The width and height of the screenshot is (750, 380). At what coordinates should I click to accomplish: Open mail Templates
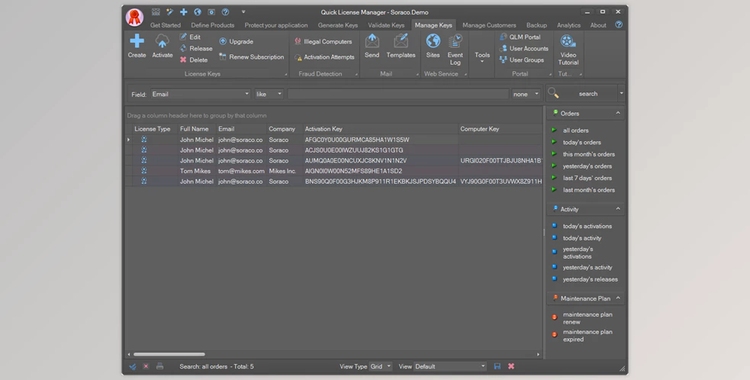(401, 46)
